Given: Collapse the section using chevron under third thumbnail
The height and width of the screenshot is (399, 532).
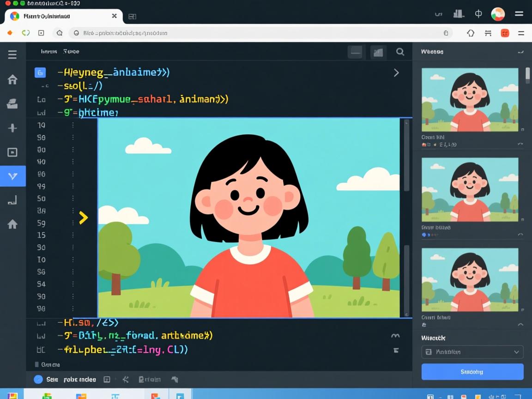Looking at the screenshot, I should pos(520,325).
